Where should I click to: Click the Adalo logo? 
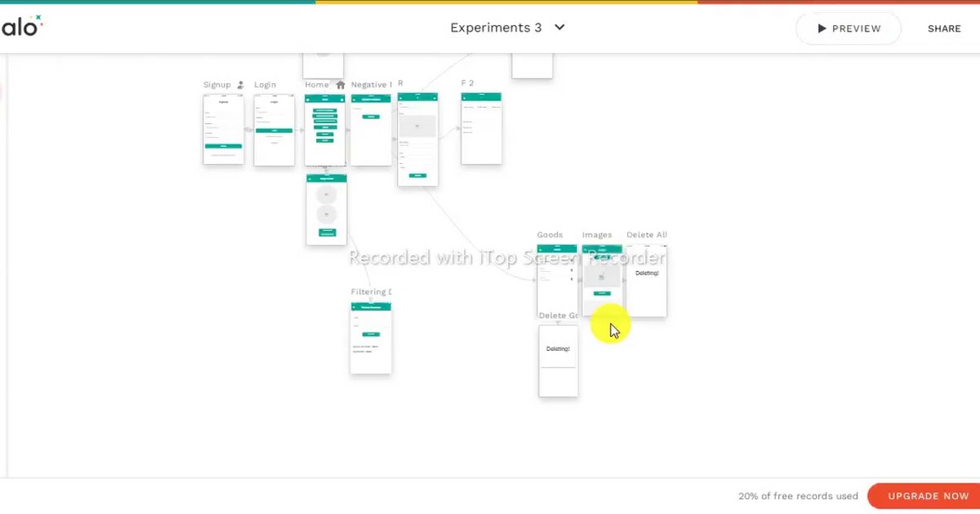20,26
